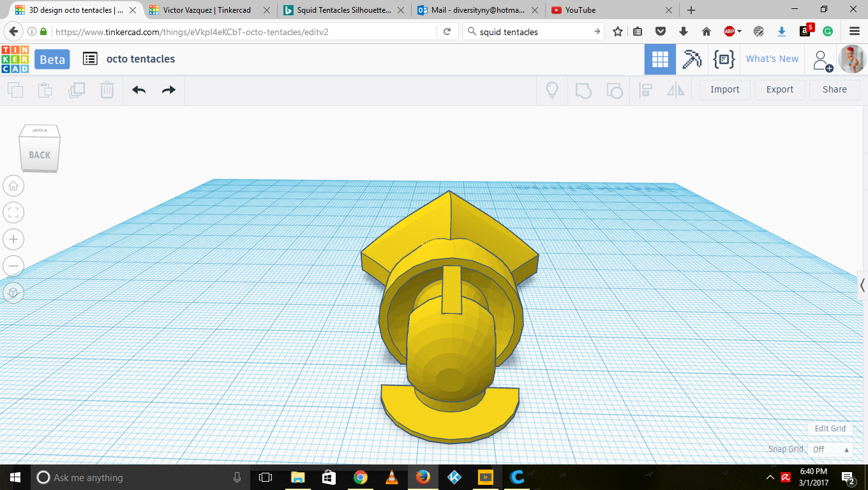Screen dimensions: 868x490
Task: Fit all shapes in view
Action: tap(13, 212)
